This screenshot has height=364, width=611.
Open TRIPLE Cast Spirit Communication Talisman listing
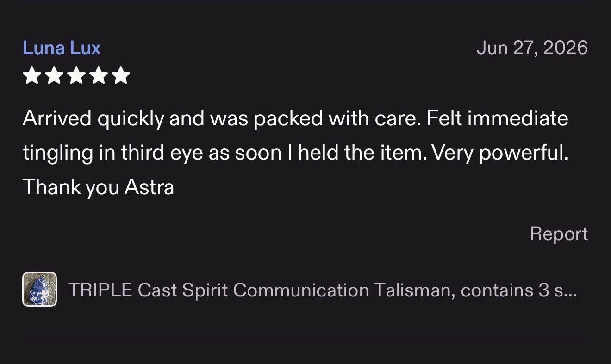tap(323, 290)
